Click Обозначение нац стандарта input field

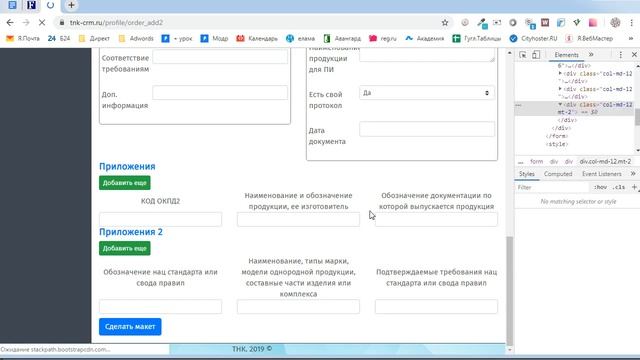[x=160, y=307]
